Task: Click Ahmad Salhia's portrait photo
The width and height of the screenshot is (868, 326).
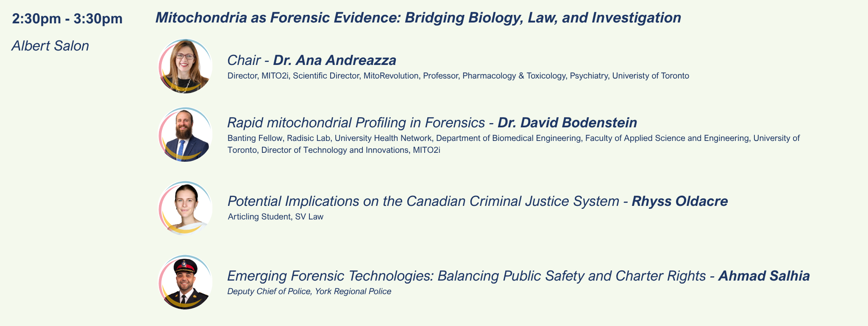Action: (x=185, y=282)
